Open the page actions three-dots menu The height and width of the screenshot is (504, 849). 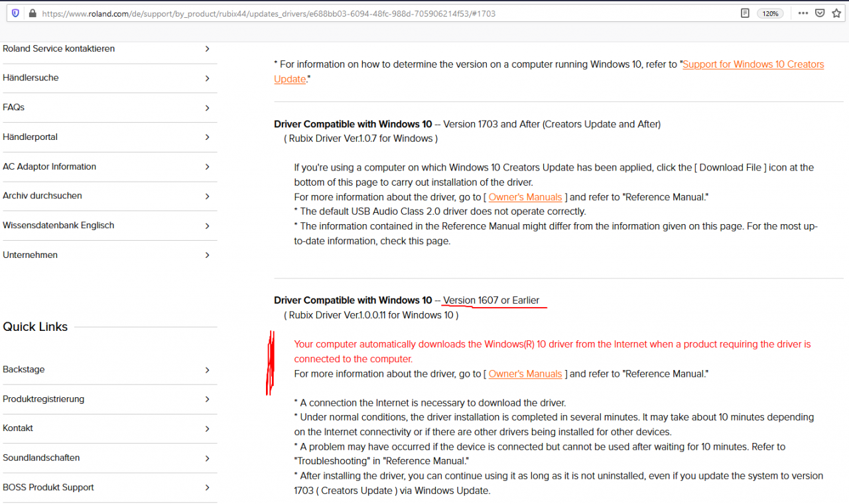click(x=803, y=13)
